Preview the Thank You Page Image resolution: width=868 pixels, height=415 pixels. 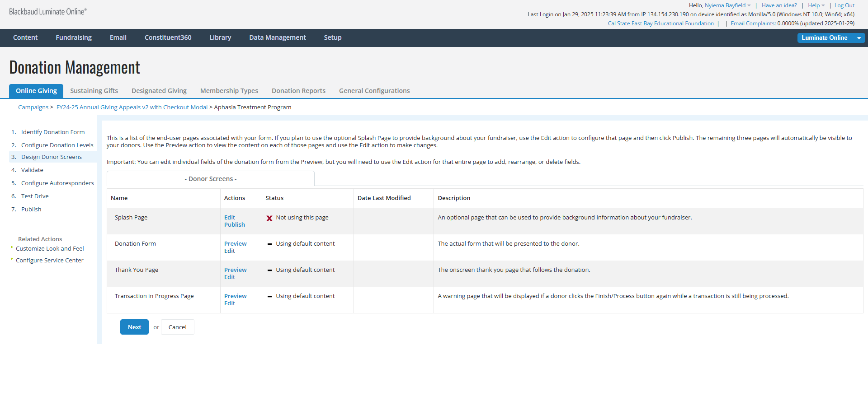236,270
